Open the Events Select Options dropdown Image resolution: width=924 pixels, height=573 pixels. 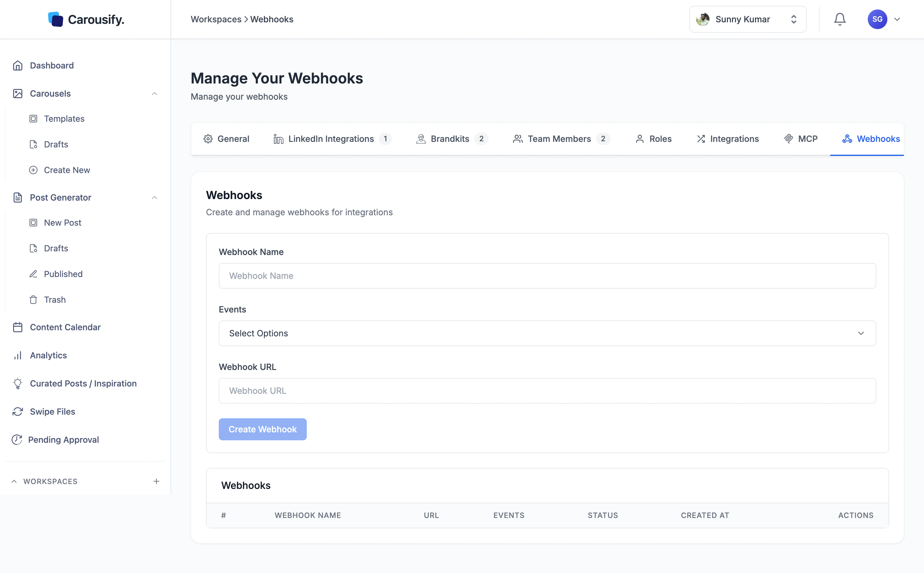547,333
